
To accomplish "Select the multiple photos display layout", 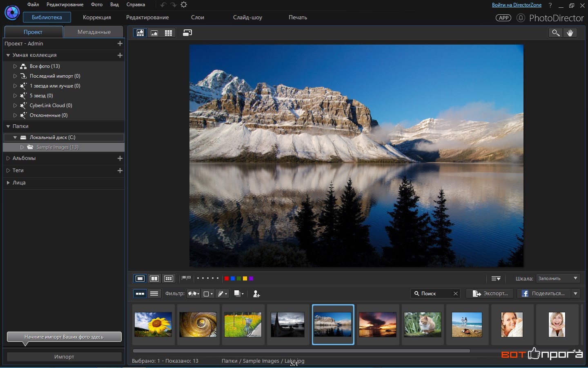I will click(x=169, y=278).
